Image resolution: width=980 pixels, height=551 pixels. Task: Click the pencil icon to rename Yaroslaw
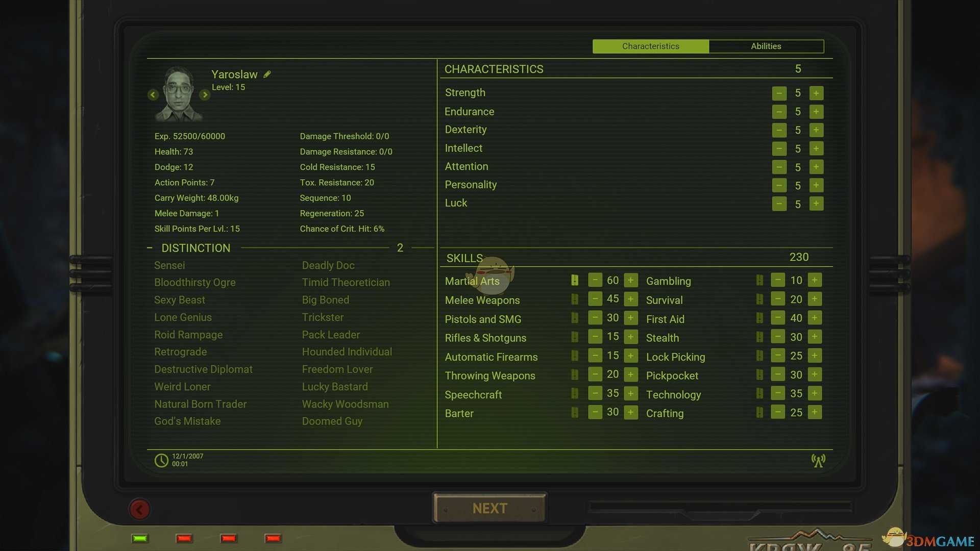click(267, 74)
